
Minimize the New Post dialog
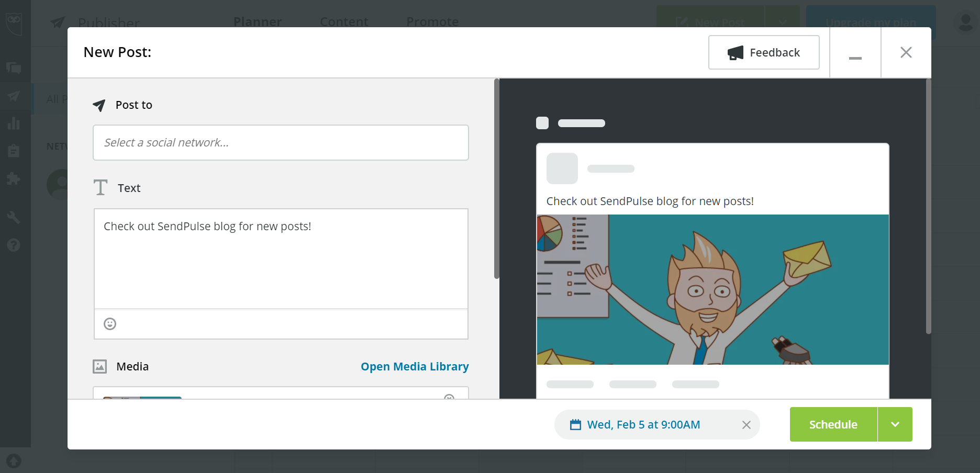855,53
